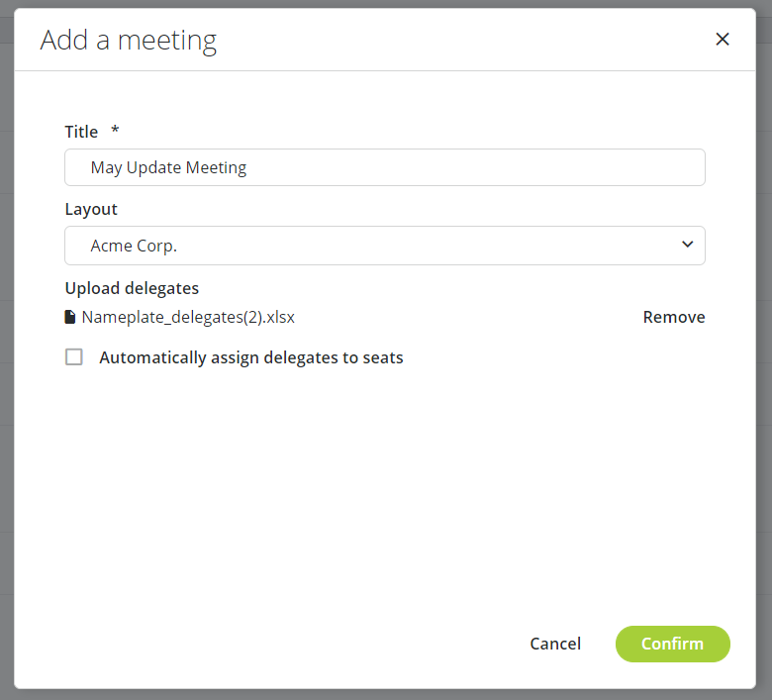Click the Layout dropdown chevron arrow
This screenshot has width=772, height=700.
pyautogui.click(x=688, y=246)
